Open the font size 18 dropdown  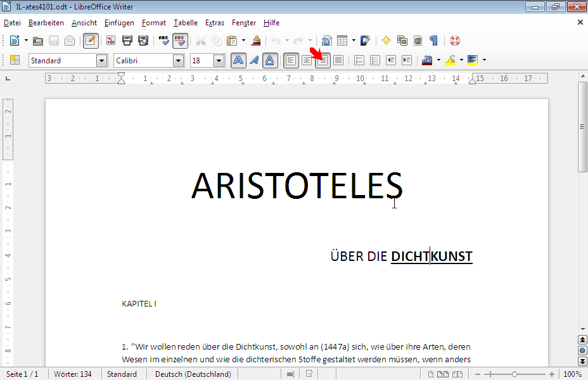(219, 60)
